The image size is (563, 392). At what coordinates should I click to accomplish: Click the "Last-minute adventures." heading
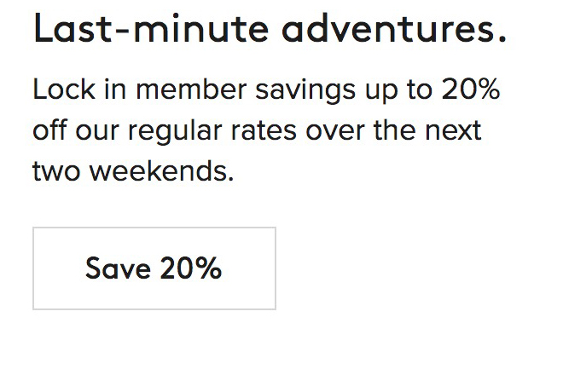(x=270, y=29)
